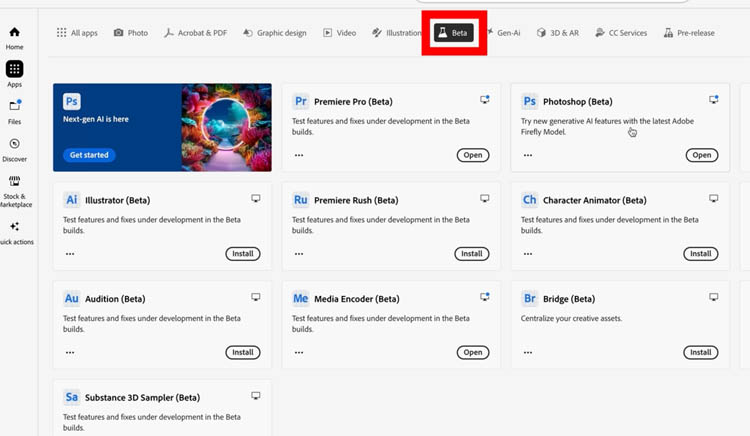Image resolution: width=750 pixels, height=436 pixels.
Task: Click the Premiere Rush (Beta) Ru icon
Action: pyautogui.click(x=300, y=200)
